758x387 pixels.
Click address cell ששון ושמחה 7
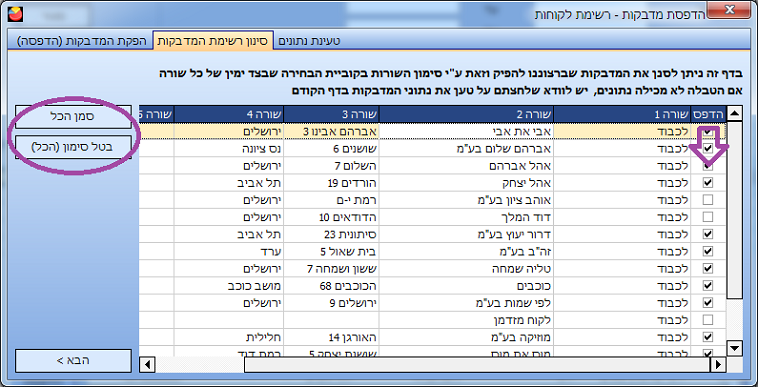coord(332,269)
